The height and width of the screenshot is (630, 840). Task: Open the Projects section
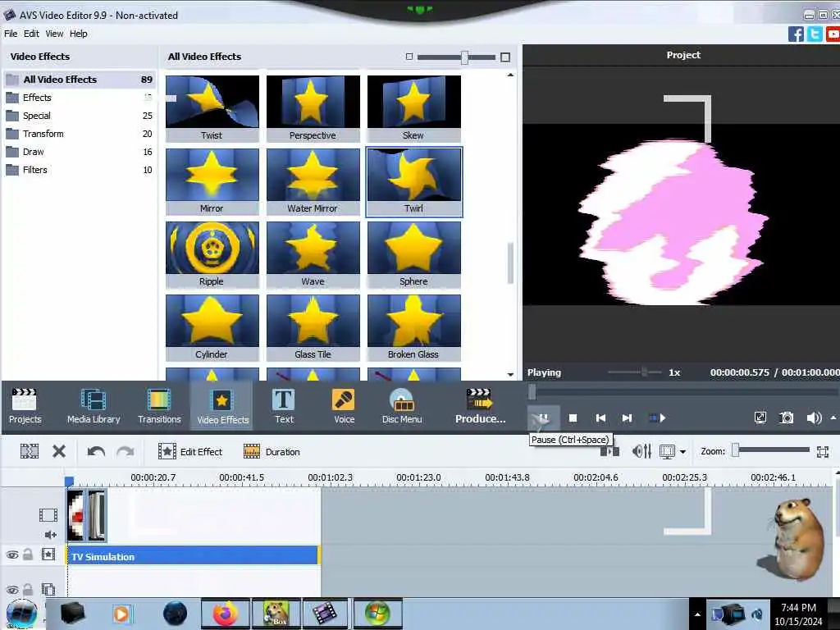25,405
